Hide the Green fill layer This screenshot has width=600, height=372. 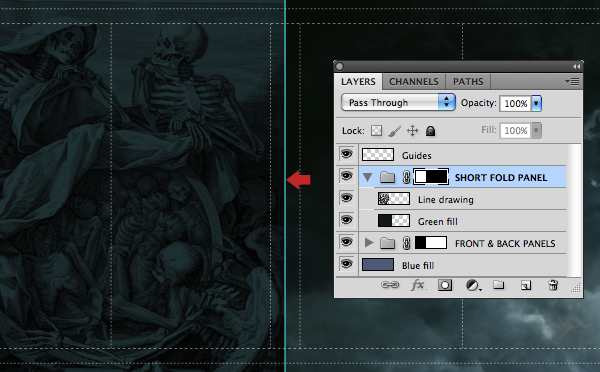(347, 220)
